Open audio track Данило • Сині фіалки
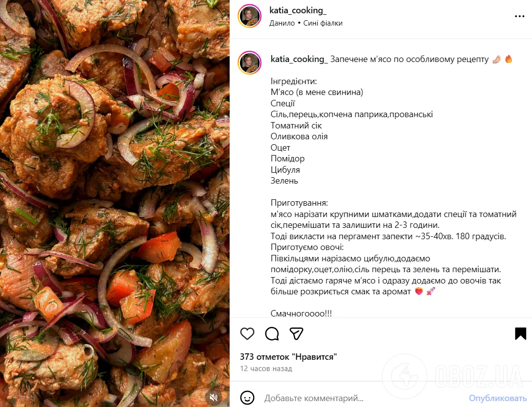Viewport: 532px width, 407px height. 306,23
